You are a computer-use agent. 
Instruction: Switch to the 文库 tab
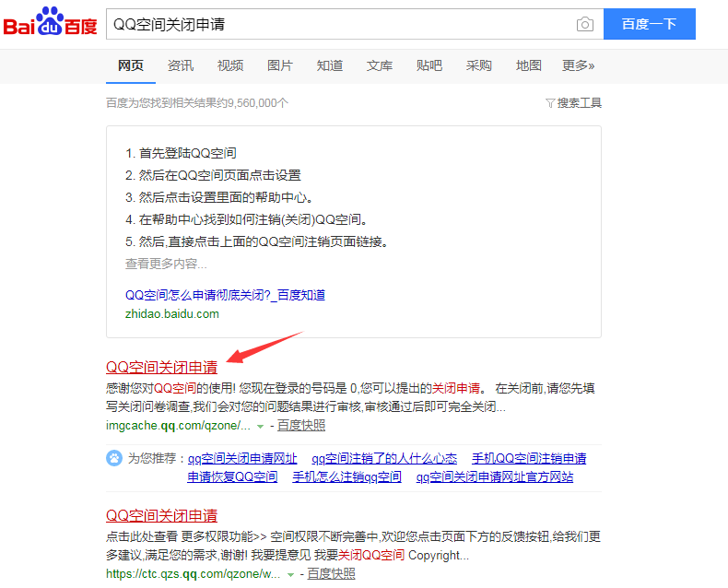(380, 65)
